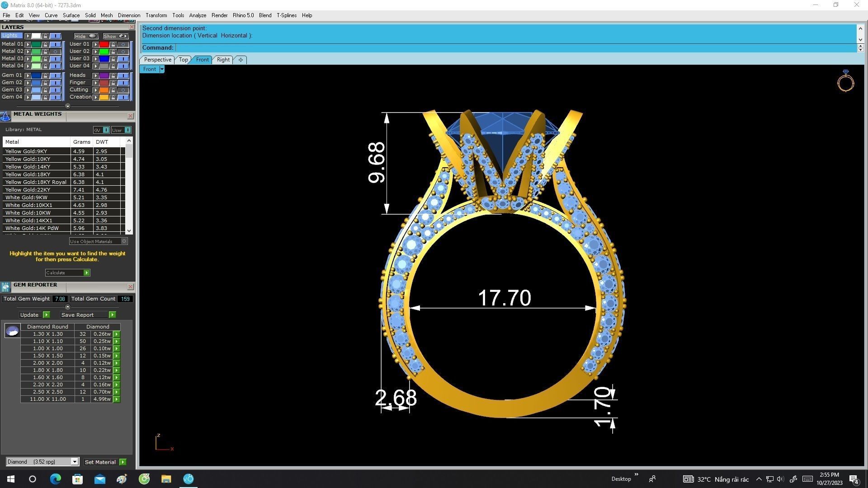Switch to the Perspective viewport tab
868x488 pixels.
(x=157, y=59)
